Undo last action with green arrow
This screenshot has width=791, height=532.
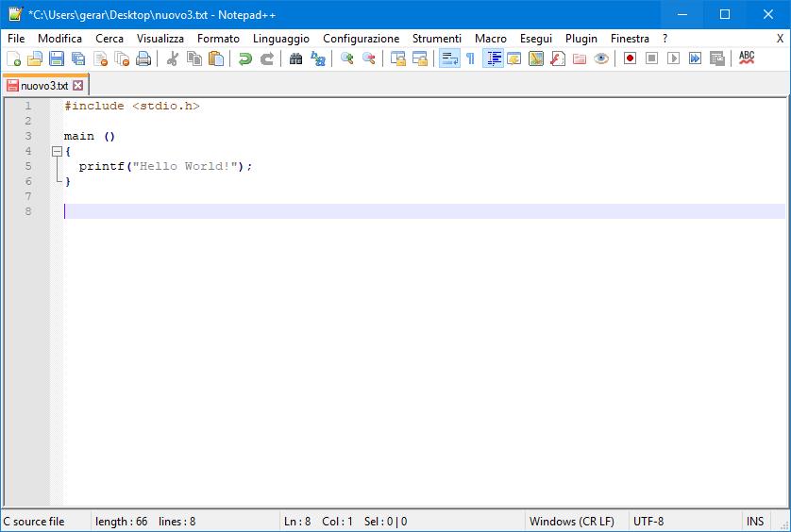coord(245,59)
